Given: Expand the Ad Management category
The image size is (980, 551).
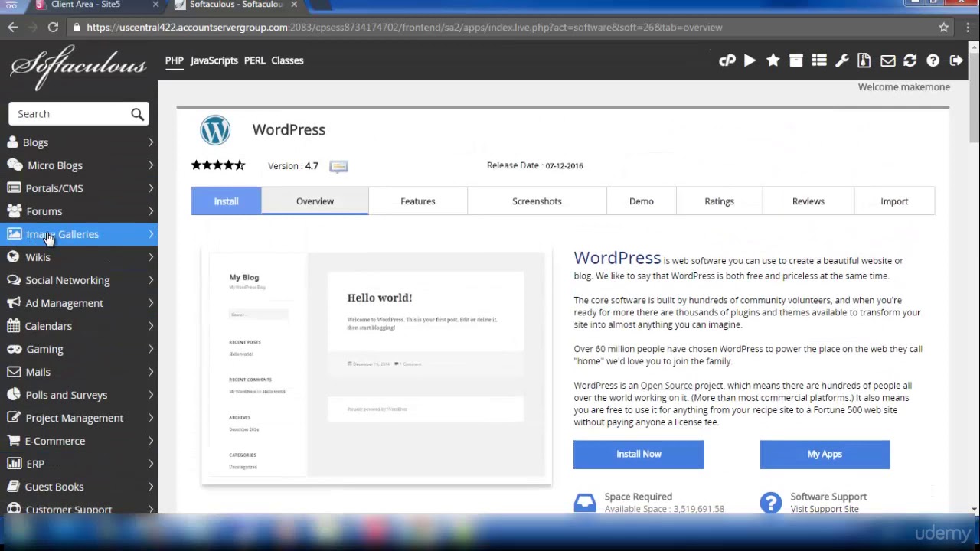Looking at the screenshot, I should coord(79,303).
